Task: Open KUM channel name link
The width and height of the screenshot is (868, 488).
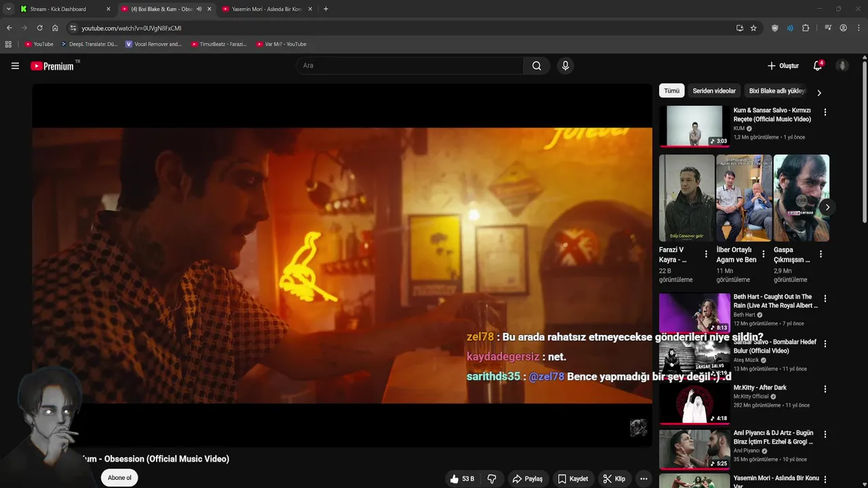Action: pos(739,128)
